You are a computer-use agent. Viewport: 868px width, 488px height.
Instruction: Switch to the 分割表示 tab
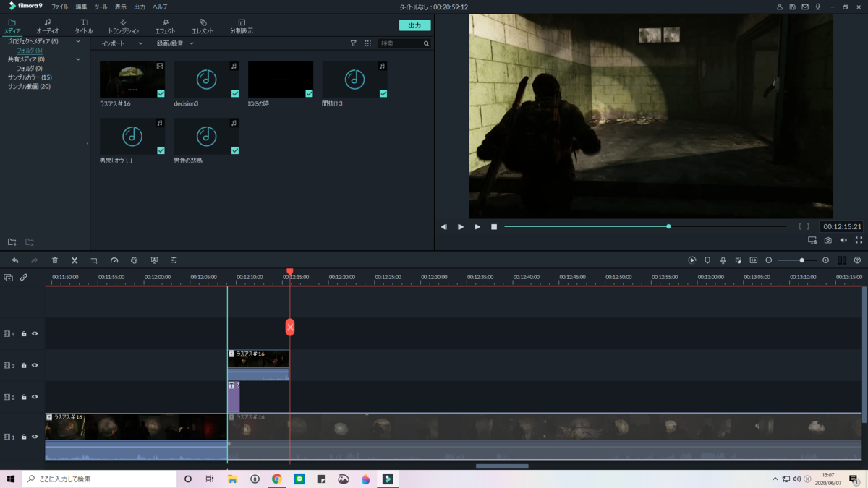242,27
